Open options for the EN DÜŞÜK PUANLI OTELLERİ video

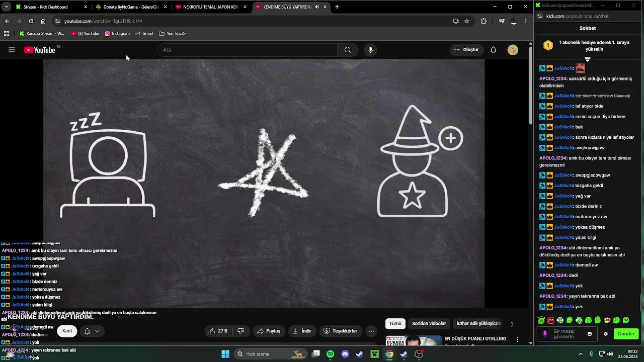[518, 339]
